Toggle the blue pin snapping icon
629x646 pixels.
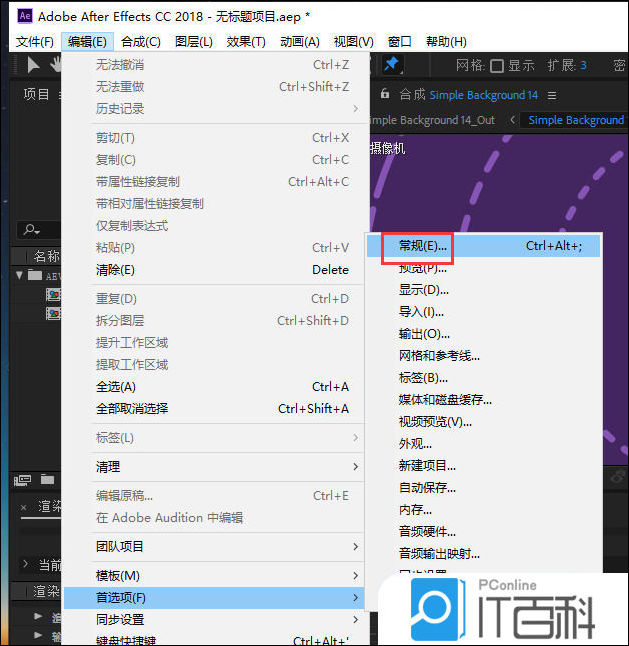(x=391, y=65)
